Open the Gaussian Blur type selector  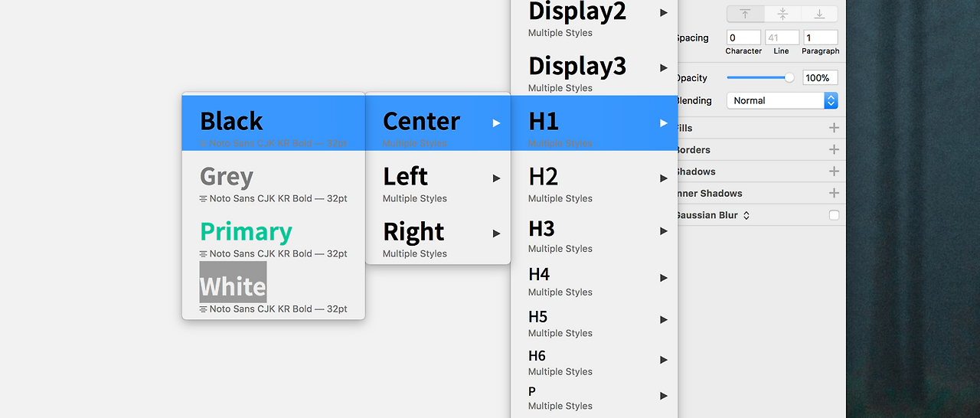point(746,216)
